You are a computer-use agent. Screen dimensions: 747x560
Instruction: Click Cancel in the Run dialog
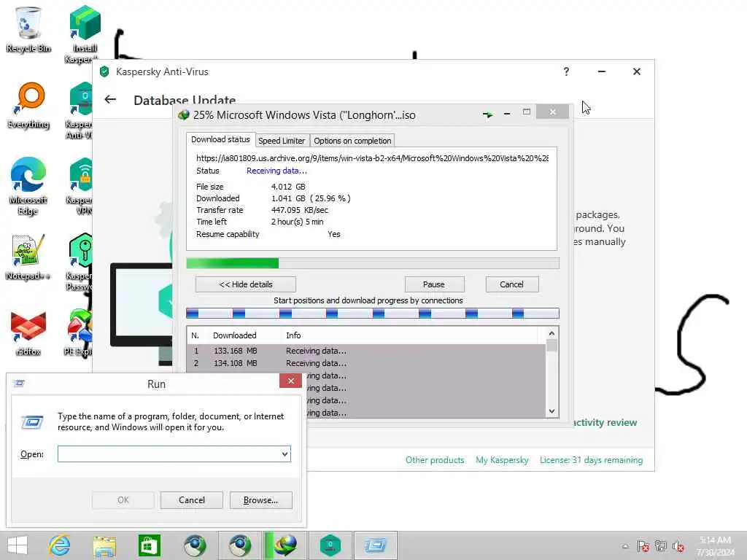(192, 500)
